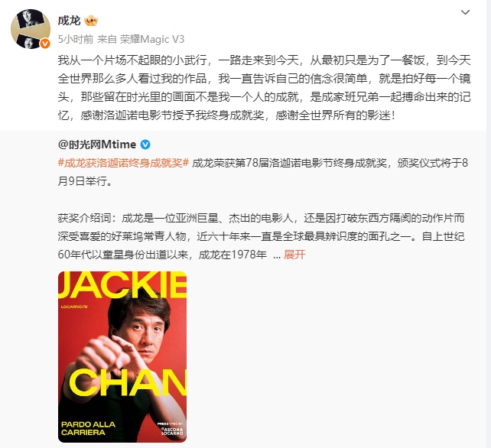Click 成龙's main post text body
The height and width of the screenshot is (448, 491).
coord(264,88)
